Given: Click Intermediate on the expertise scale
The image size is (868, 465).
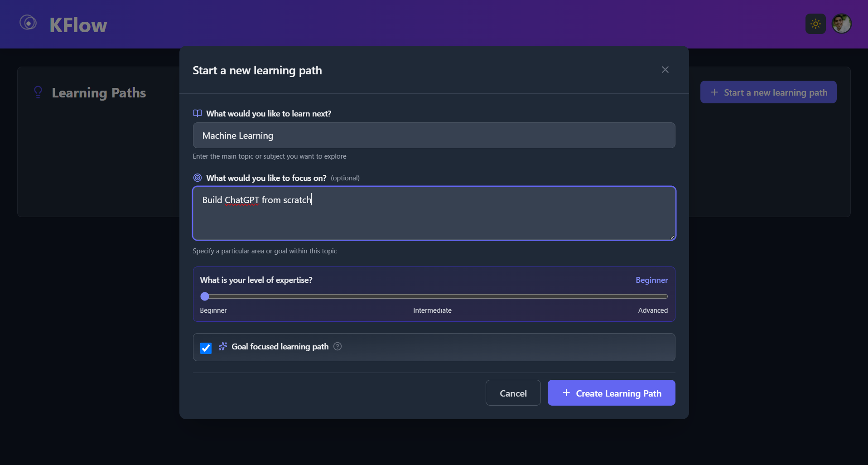Looking at the screenshot, I should (x=432, y=310).
